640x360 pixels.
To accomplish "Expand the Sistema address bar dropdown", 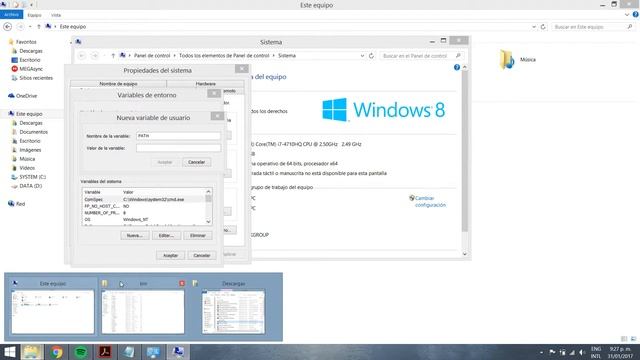I will tap(362, 56).
